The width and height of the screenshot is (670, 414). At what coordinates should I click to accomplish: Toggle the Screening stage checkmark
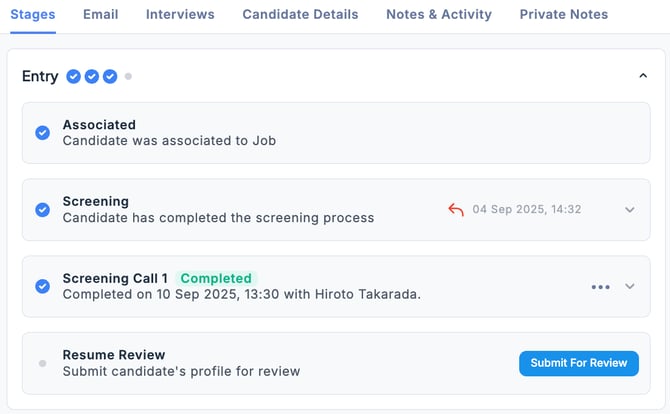pos(42,210)
